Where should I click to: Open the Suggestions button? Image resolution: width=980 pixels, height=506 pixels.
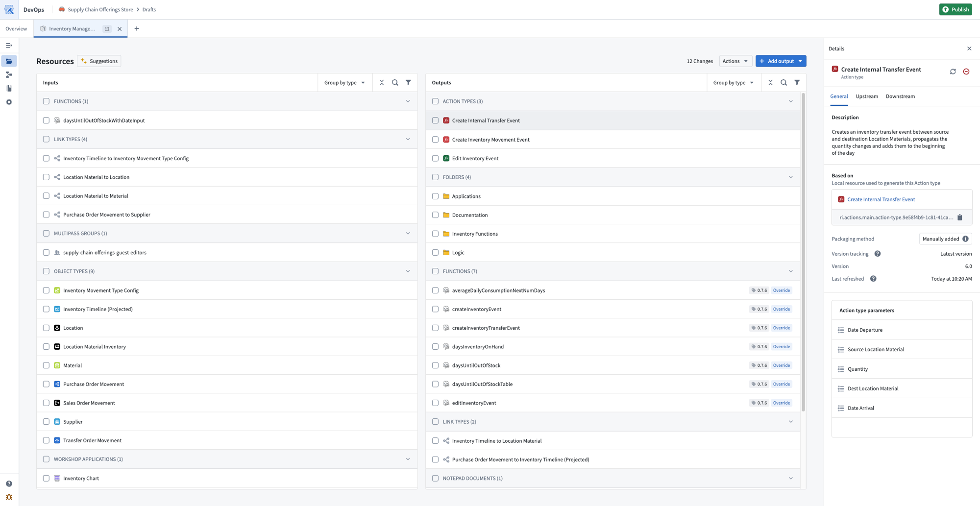coord(99,61)
